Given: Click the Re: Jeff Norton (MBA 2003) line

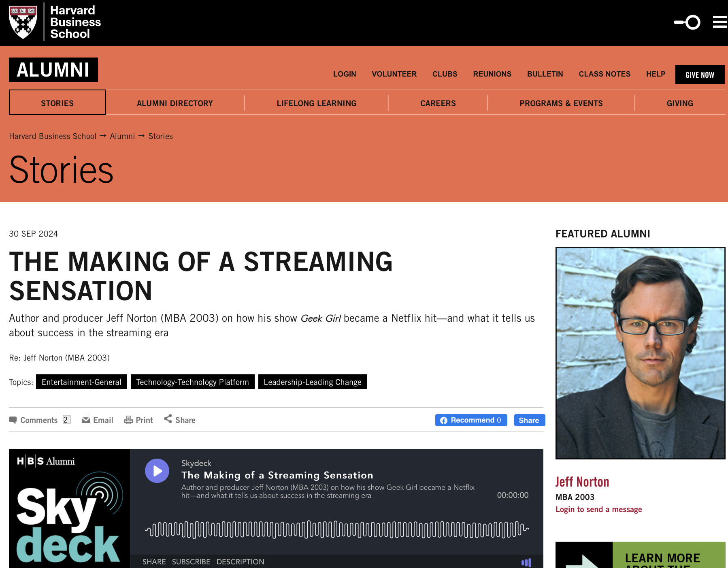Looking at the screenshot, I should point(60,358).
